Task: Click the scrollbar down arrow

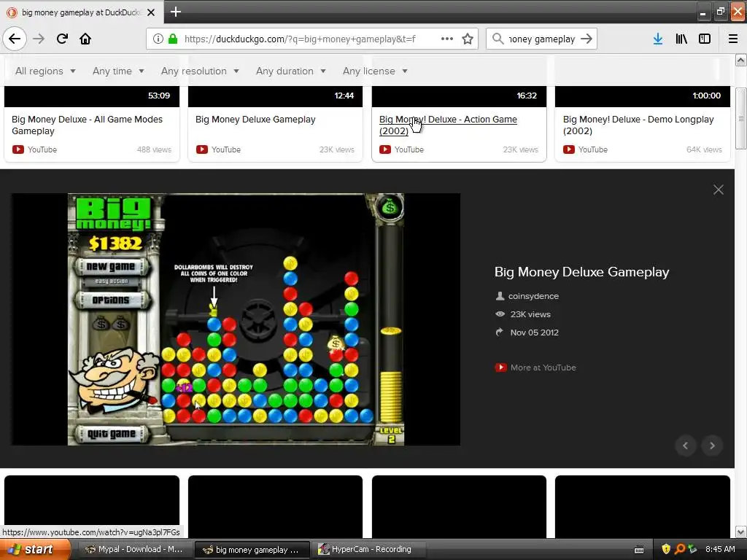Action: (x=741, y=532)
